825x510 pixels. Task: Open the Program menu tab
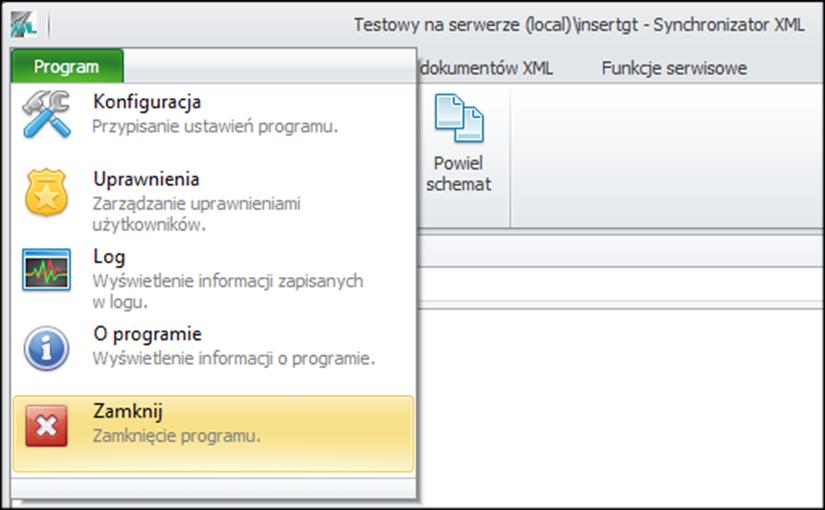[67, 67]
